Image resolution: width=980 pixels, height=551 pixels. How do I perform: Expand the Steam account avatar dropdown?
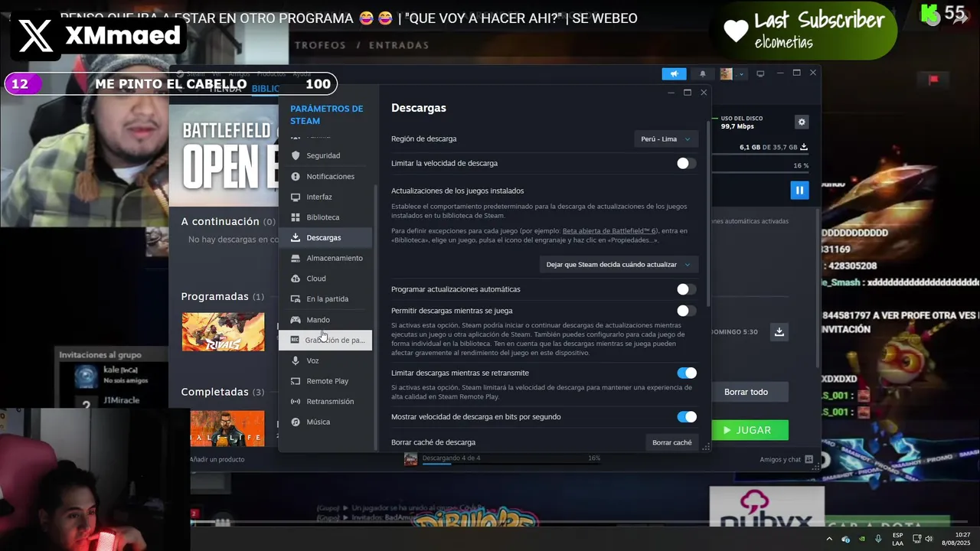pos(732,73)
